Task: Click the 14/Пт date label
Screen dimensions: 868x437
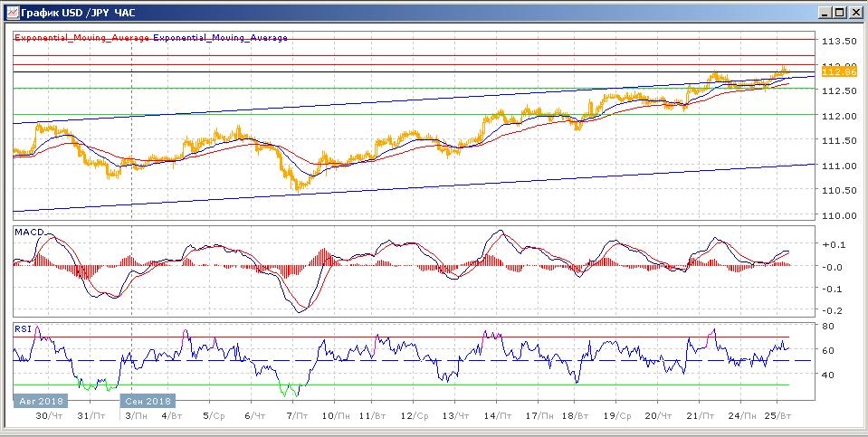Action: pos(497,415)
